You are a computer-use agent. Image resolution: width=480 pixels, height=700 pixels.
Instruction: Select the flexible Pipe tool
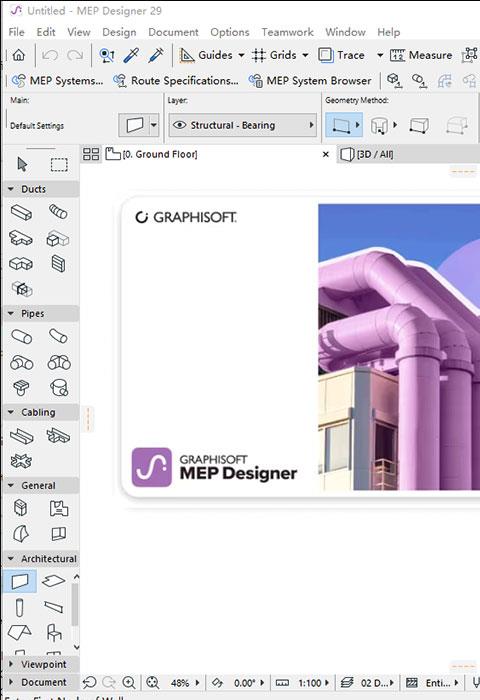(58, 336)
